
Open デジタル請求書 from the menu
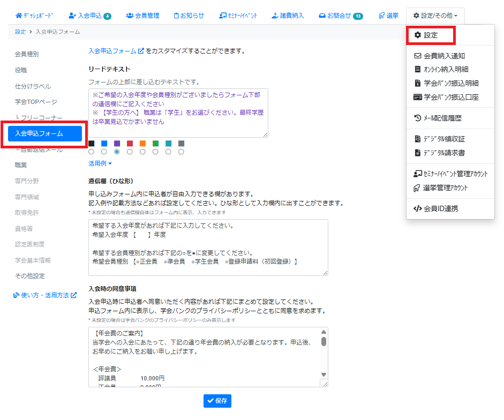[443, 153]
